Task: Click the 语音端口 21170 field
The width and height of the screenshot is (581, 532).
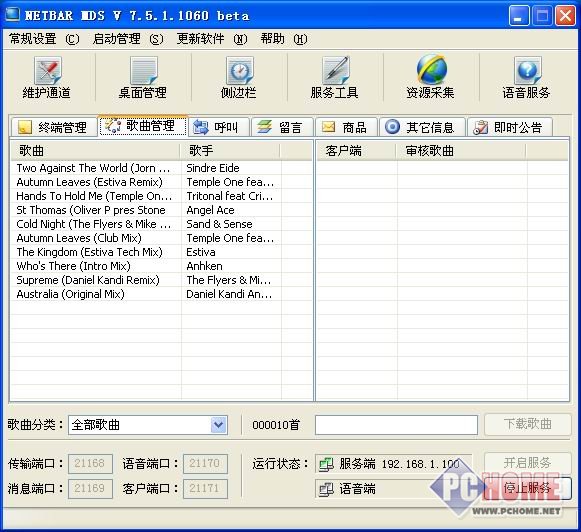Action: point(205,463)
